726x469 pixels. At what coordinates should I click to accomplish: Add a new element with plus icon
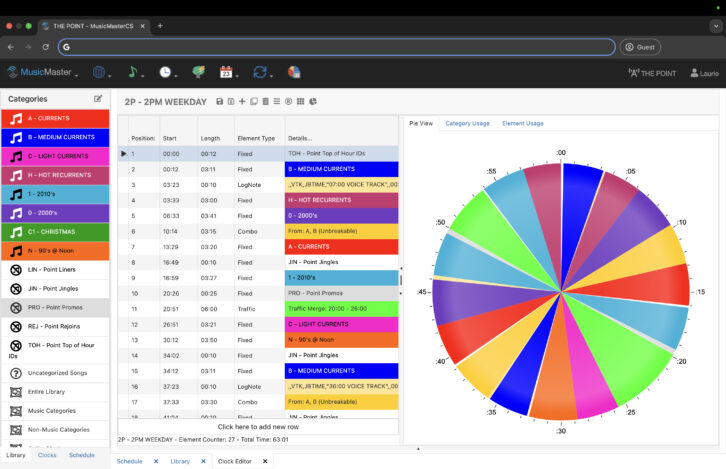click(242, 101)
